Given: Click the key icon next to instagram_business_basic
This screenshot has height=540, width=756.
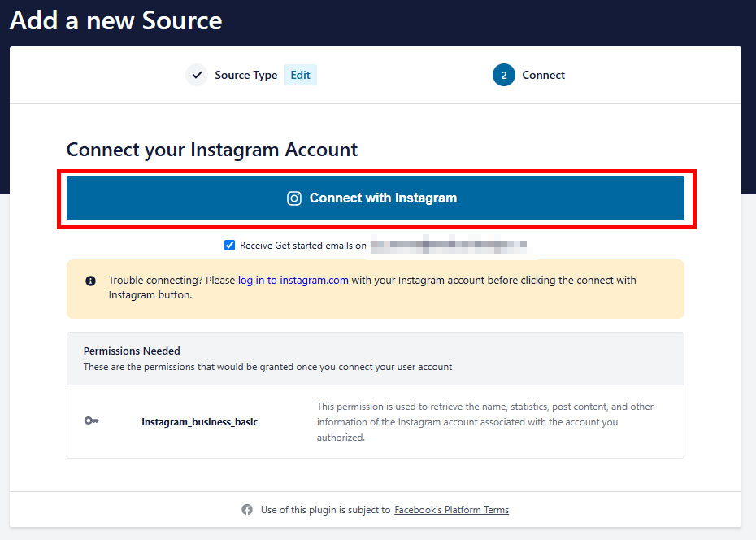Looking at the screenshot, I should tap(92, 421).
